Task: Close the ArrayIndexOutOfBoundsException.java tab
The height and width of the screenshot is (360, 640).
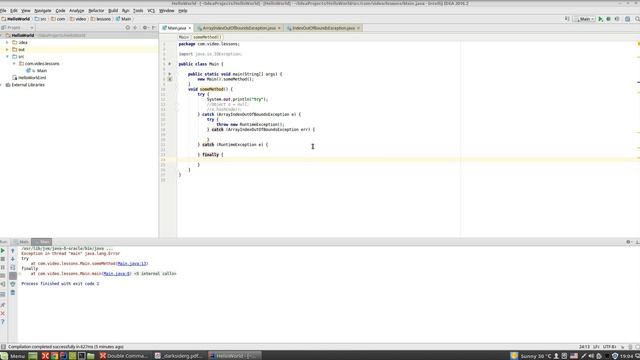Action: [279, 28]
